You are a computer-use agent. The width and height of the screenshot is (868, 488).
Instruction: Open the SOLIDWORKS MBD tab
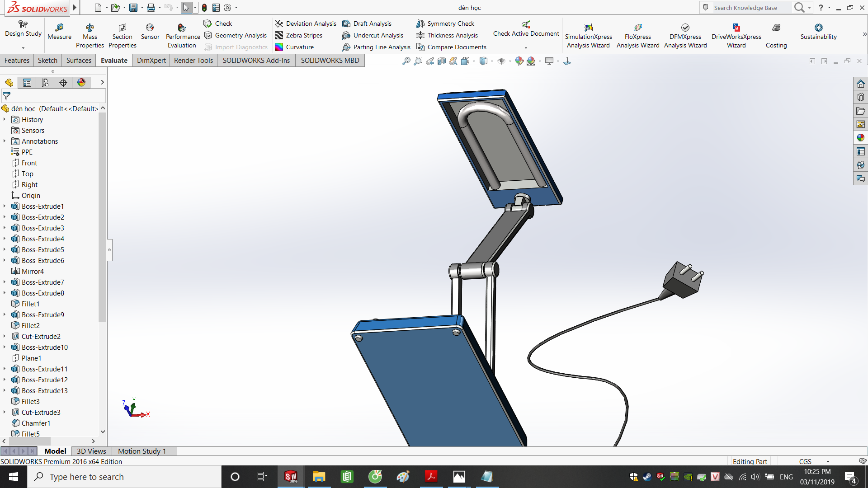pos(330,60)
